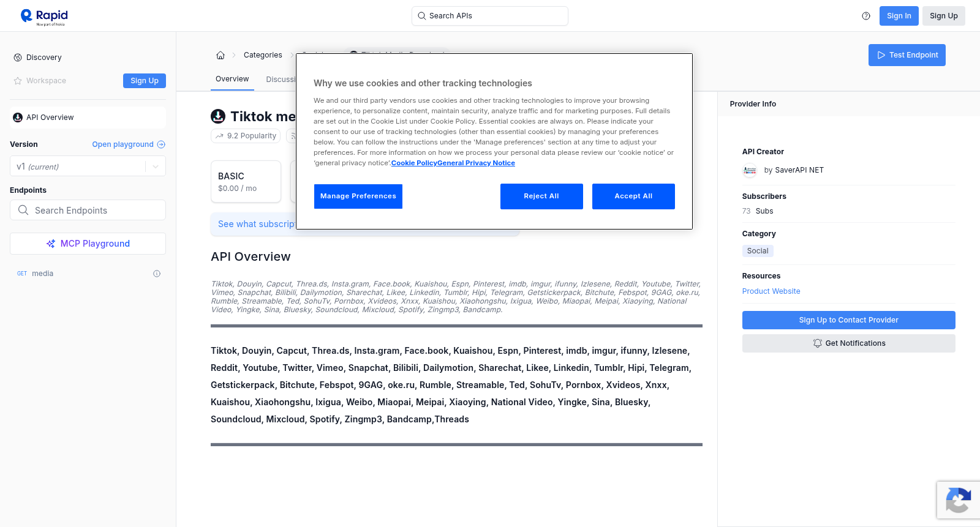Click the MCP Playground sparkle icon

(x=51, y=244)
